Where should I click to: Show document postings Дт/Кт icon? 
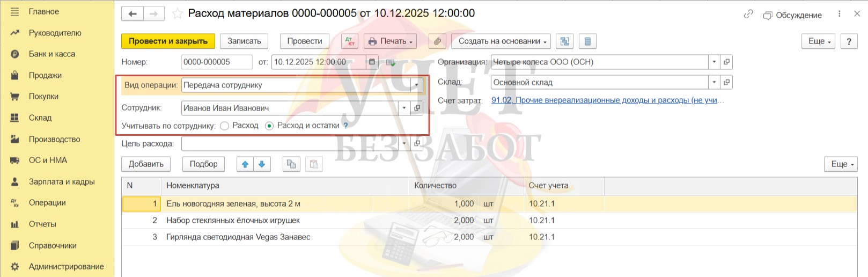(x=350, y=41)
